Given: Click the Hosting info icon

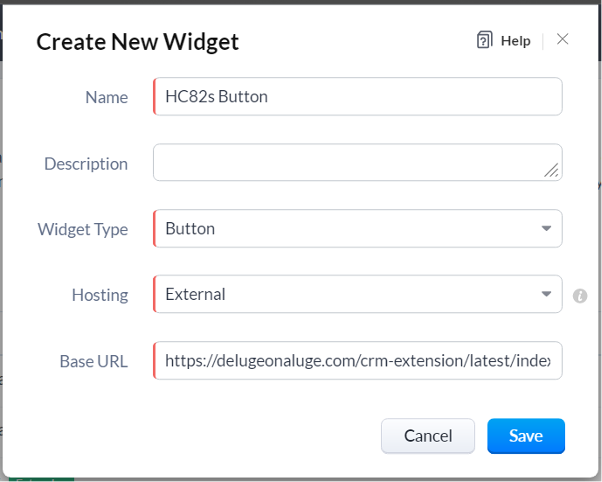Looking at the screenshot, I should (x=580, y=296).
